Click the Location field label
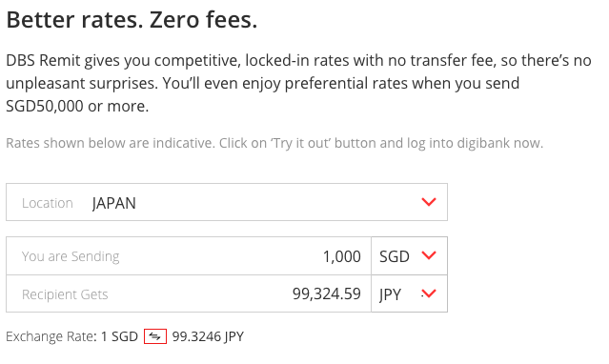Image resolution: width=609 pixels, height=364 pixels. pos(48,203)
